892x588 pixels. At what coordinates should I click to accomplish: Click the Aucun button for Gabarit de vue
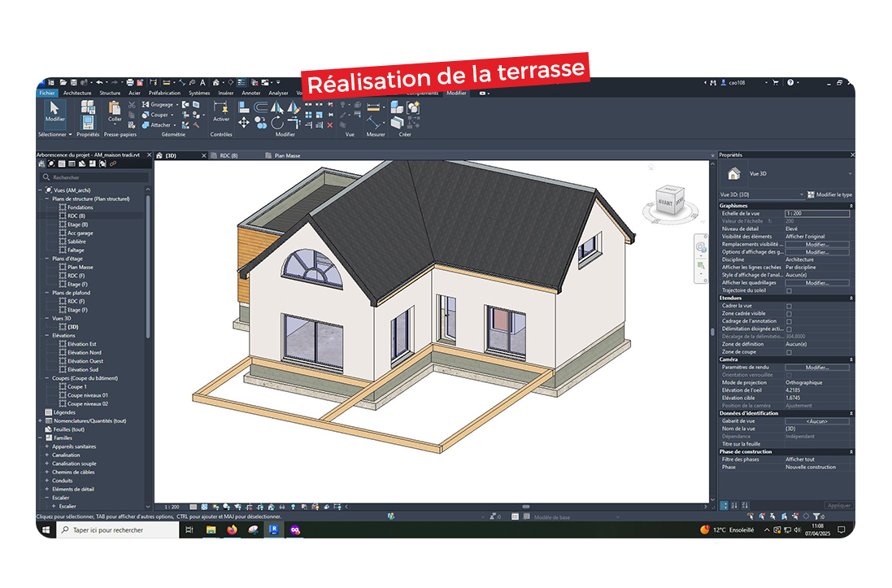(x=817, y=421)
